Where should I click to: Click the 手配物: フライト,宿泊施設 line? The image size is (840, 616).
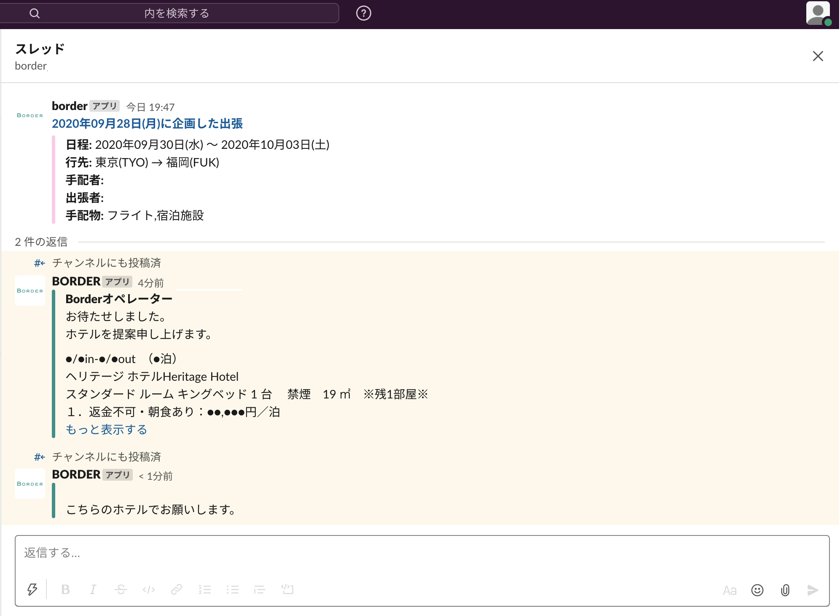(x=135, y=215)
